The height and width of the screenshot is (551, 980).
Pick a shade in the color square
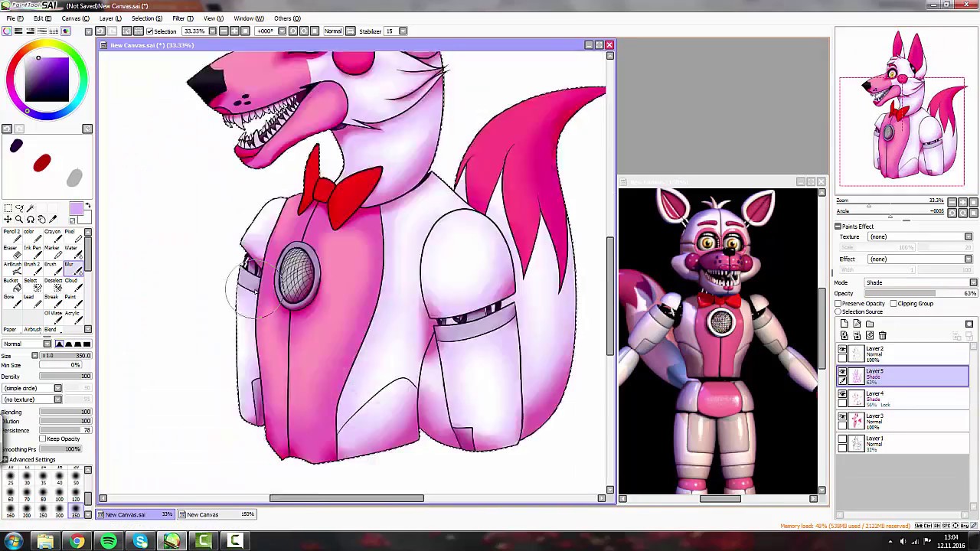pyautogui.click(x=47, y=80)
